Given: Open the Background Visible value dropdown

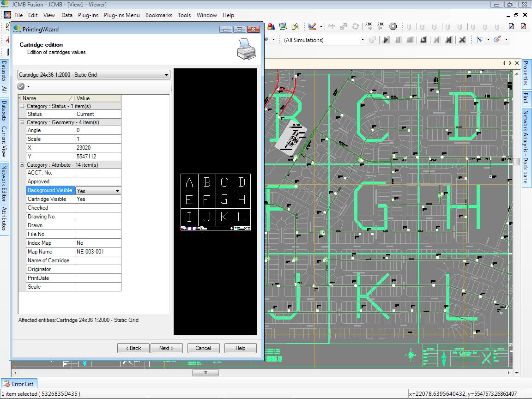Looking at the screenshot, I should point(117,191).
